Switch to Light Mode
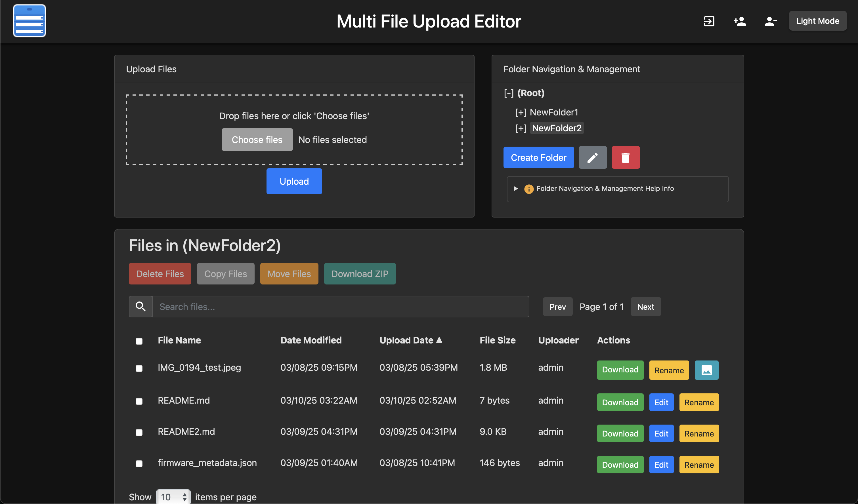This screenshot has width=858, height=504. [x=817, y=21]
